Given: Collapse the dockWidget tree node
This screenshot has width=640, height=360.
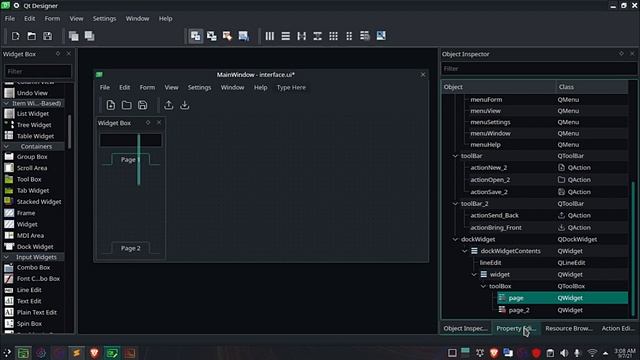Looking at the screenshot, I should 455,239.
